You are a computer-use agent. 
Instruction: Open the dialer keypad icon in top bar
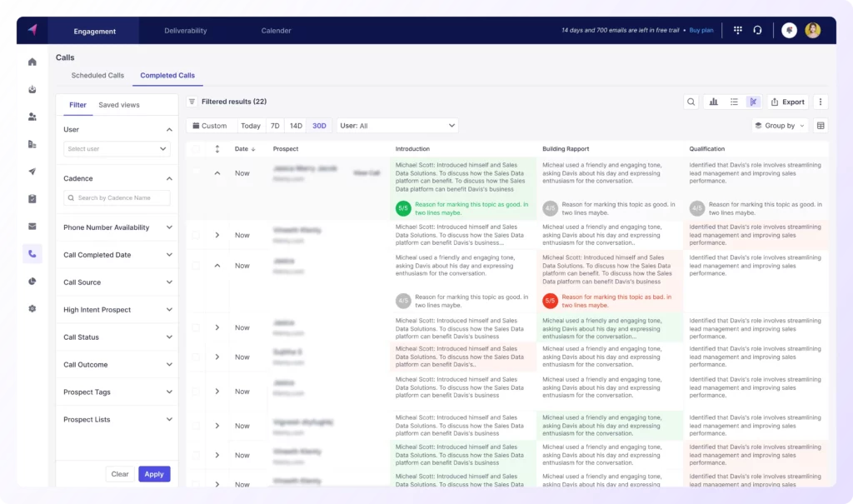click(x=738, y=30)
